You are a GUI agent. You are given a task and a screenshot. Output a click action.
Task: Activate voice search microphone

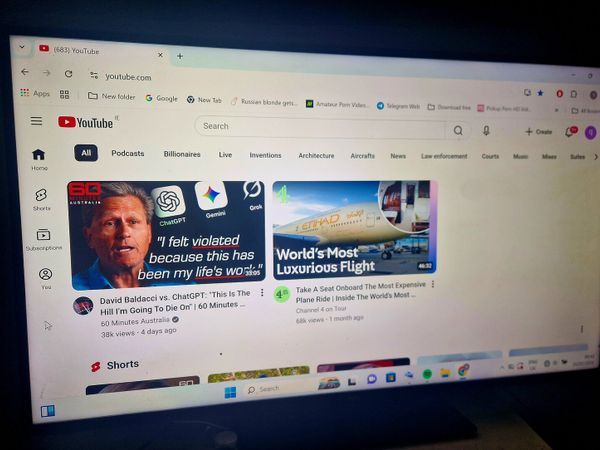[487, 131]
